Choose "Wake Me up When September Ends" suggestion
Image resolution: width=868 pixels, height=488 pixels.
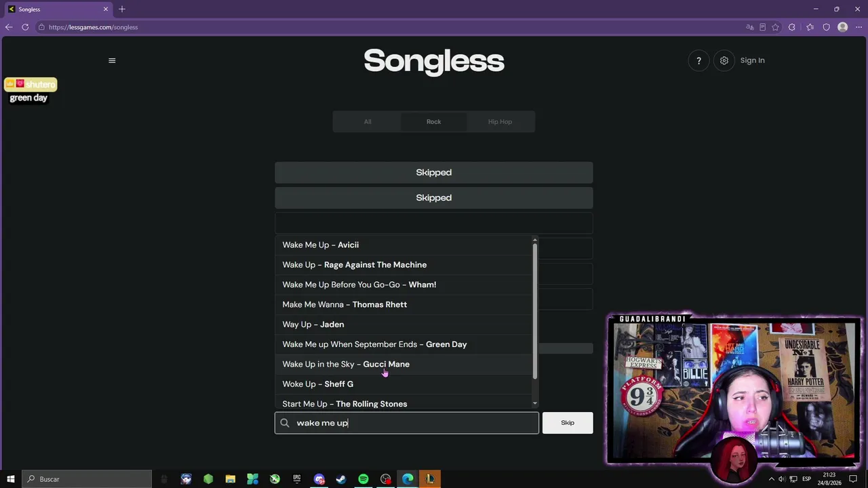tap(403, 344)
